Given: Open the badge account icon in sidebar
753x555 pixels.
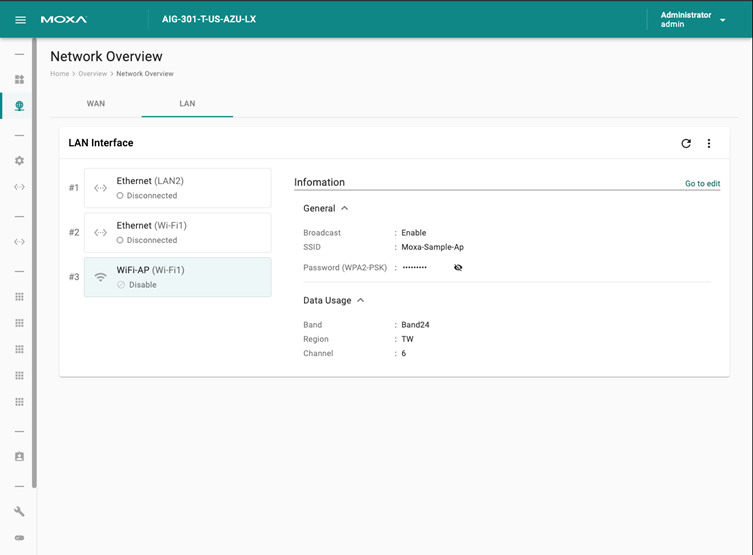Looking at the screenshot, I should 19,457.
